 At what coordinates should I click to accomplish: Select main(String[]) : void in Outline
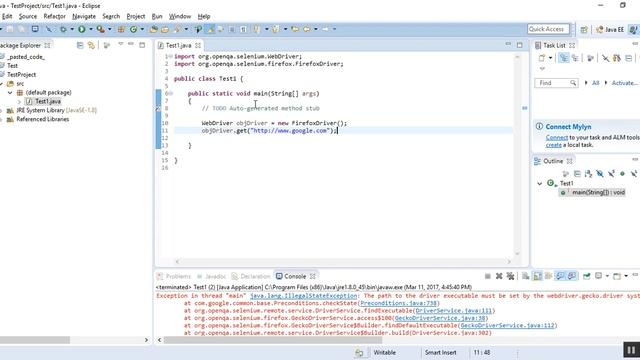593,192
